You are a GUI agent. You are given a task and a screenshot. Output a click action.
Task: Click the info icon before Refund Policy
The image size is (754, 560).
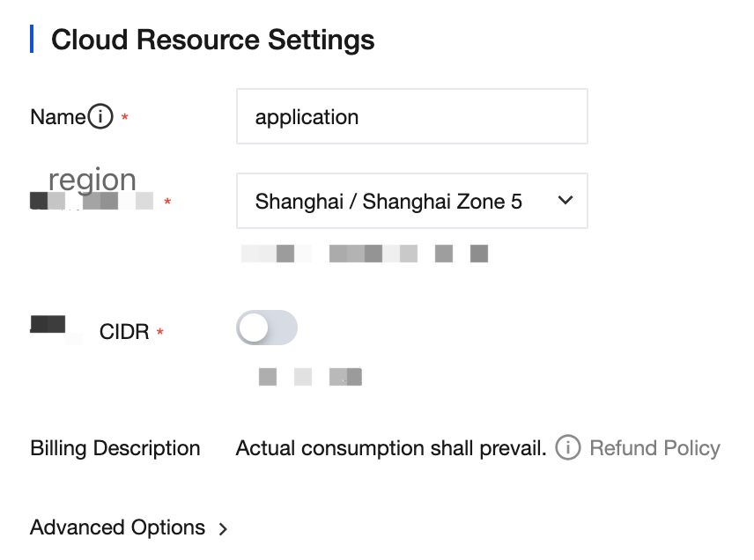tap(568, 448)
